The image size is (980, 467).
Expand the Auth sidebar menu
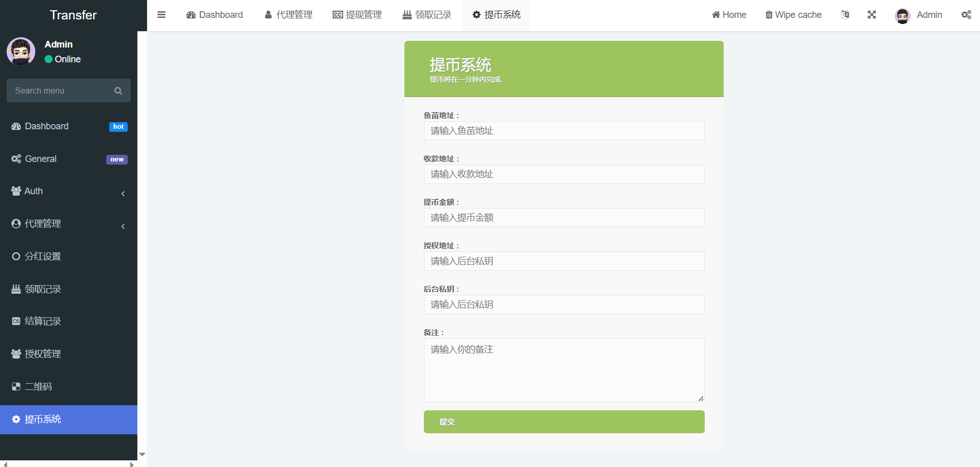click(68, 191)
